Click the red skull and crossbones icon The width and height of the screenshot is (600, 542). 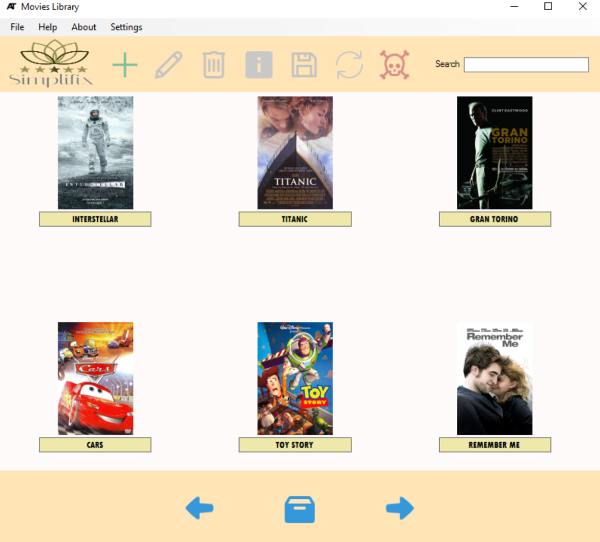click(x=395, y=65)
